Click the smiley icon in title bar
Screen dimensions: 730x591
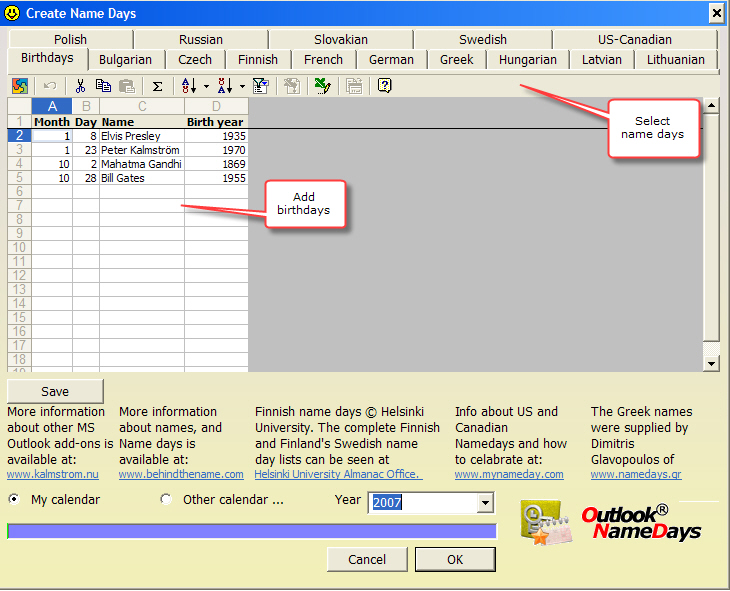tap(12, 13)
